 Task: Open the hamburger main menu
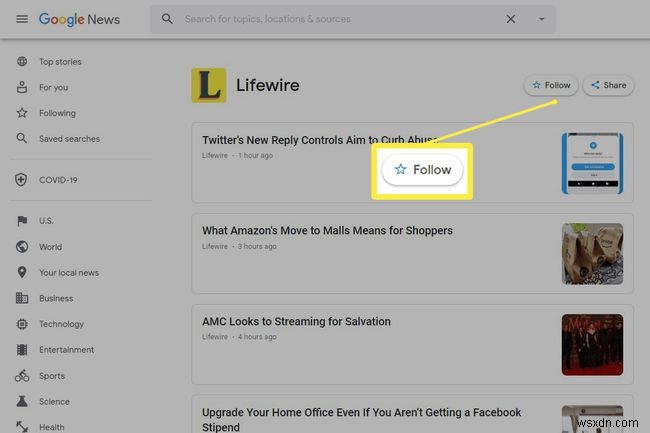point(22,19)
